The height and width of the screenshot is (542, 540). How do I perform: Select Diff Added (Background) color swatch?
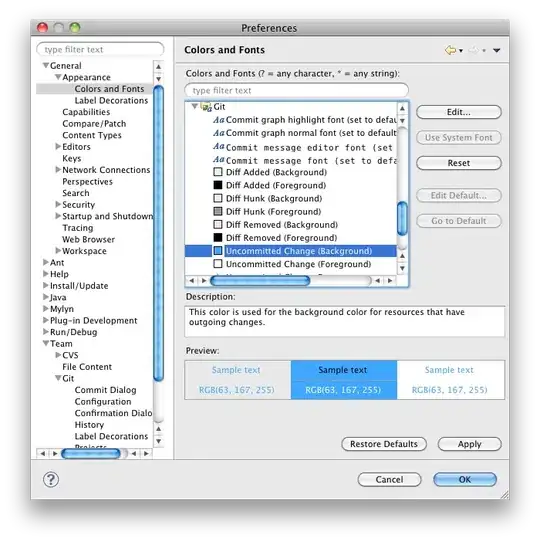click(x=218, y=172)
